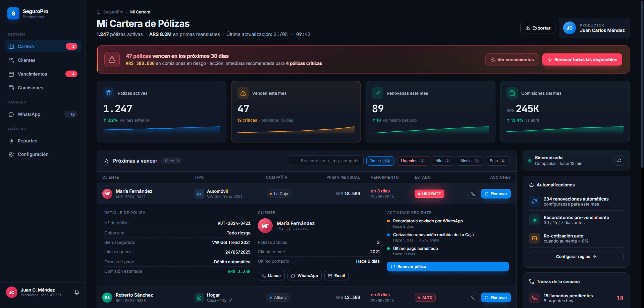
Task: Click the JC avatar in sidebar footer
Action: pos(12,292)
